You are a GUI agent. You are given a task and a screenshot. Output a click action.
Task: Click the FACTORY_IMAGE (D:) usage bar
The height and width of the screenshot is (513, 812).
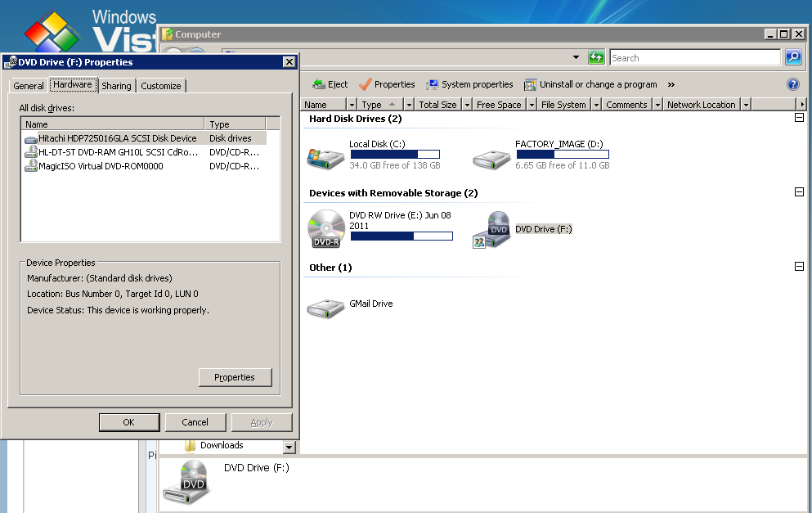click(563, 154)
